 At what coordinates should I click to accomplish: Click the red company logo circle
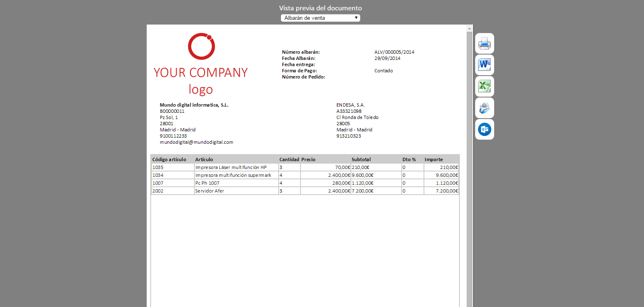tap(201, 46)
